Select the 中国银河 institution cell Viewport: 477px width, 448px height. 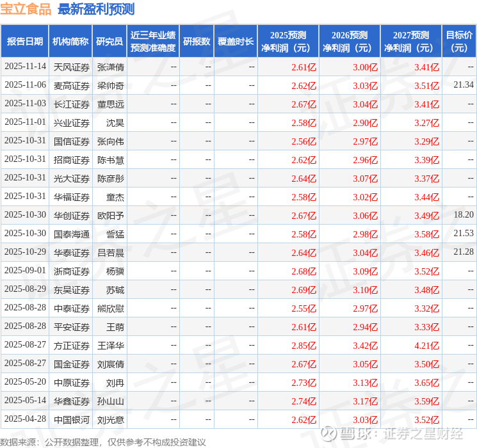coord(72,420)
